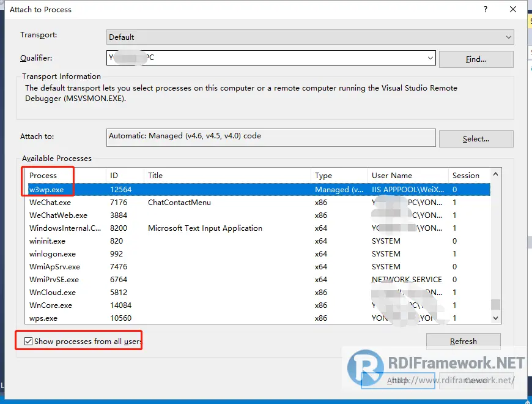532x404 pixels.
Task: Click the IIS APPPOOL user name cell
Action: click(x=408, y=189)
